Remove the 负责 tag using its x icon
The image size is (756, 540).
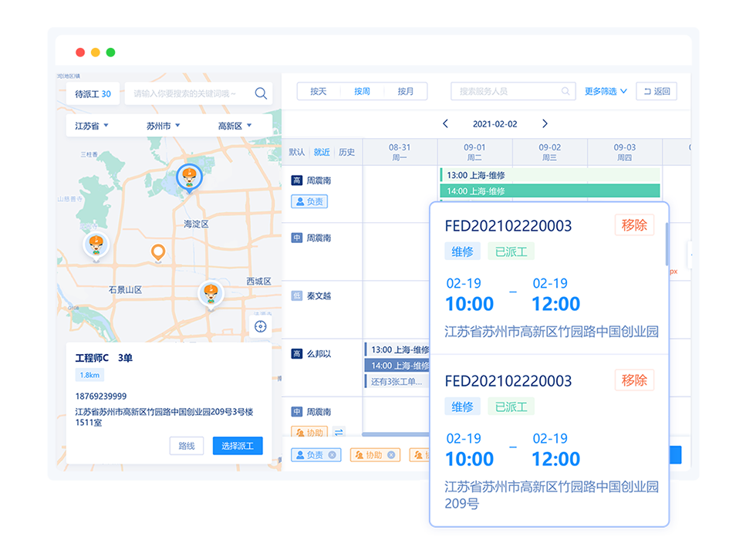coord(332,455)
